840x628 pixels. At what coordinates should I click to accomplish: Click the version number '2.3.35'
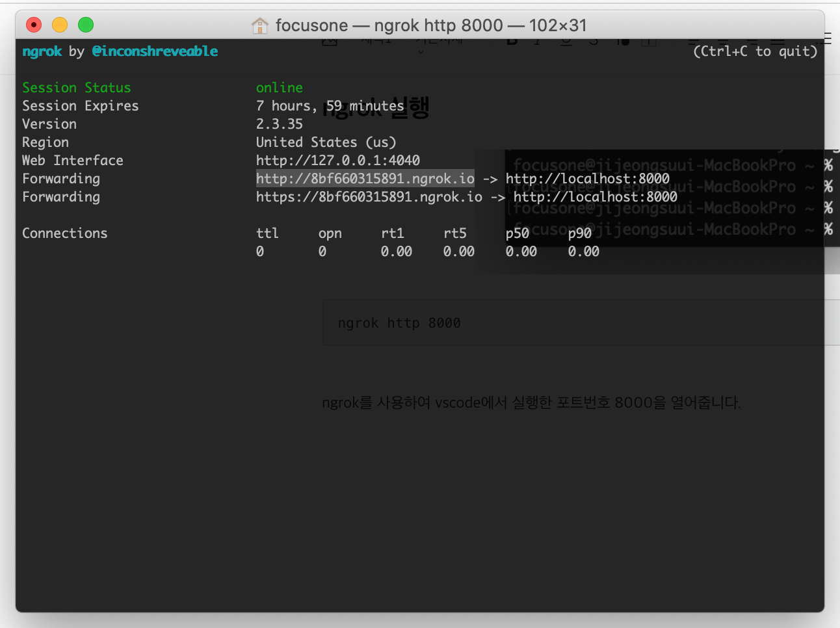280,124
